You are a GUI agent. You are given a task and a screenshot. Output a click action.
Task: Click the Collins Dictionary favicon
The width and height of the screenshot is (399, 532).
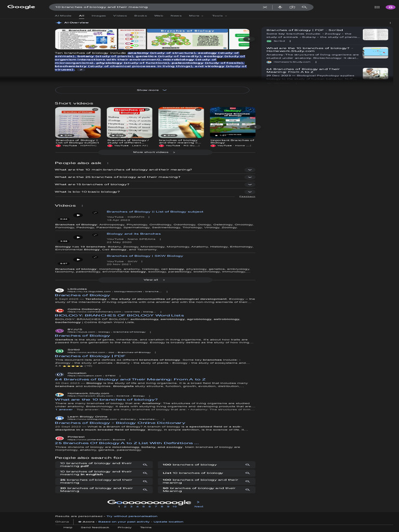tap(59, 311)
